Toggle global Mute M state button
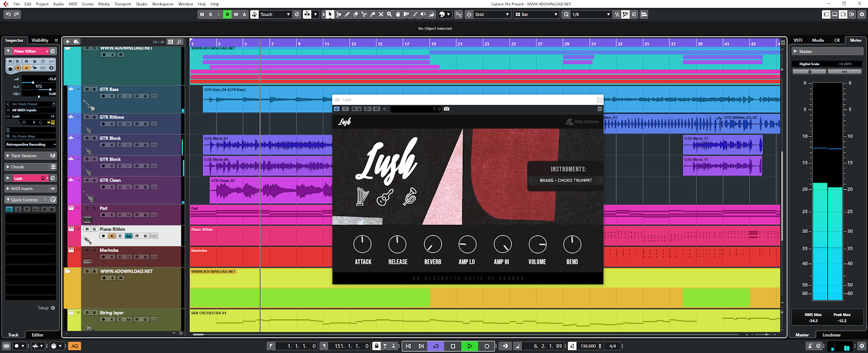Image resolution: width=868 pixels, height=353 pixels. tap(202, 15)
